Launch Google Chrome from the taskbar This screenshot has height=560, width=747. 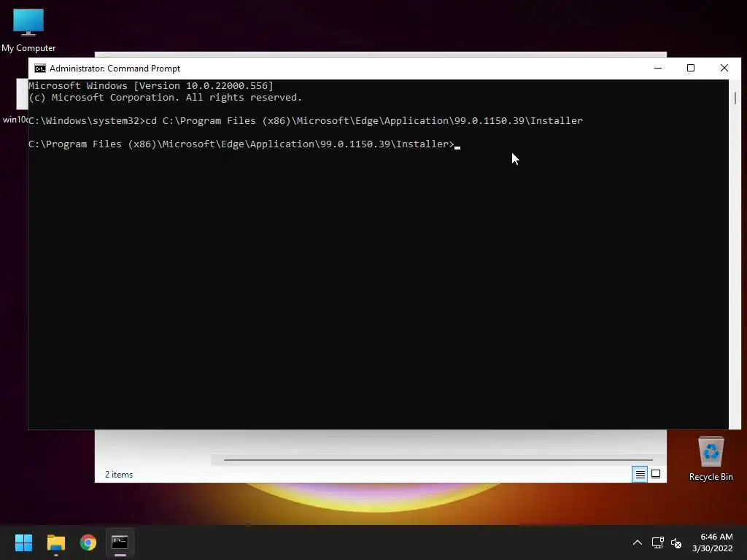click(x=88, y=542)
